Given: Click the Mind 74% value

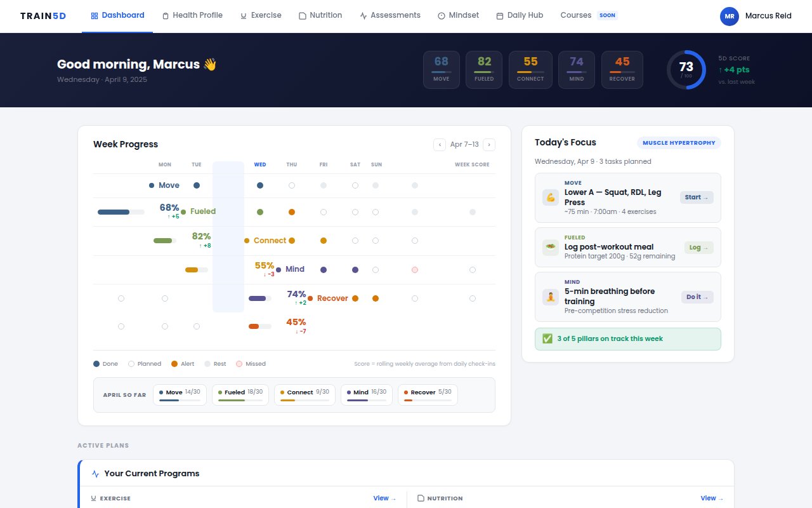Looking at the screenshot, I should coord(296,294).
